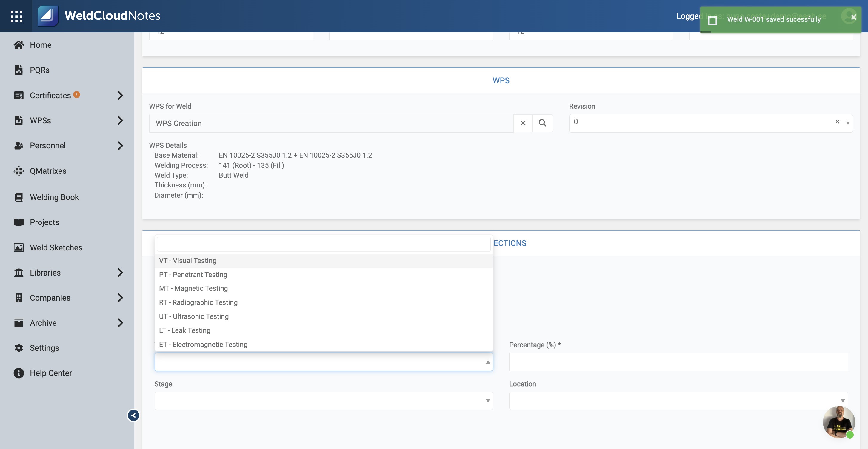Go to Home in sidebar
Screen dimensions: 868x449
click(x=40, y=45)
